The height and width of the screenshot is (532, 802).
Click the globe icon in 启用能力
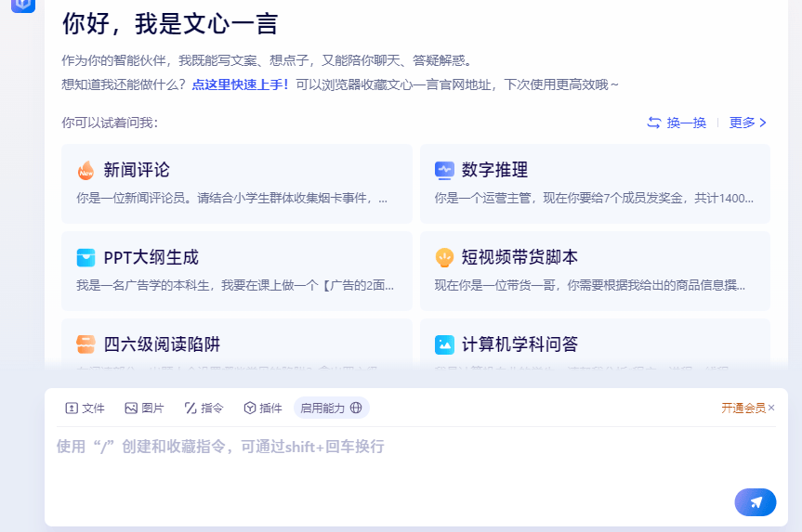[356, 408]
